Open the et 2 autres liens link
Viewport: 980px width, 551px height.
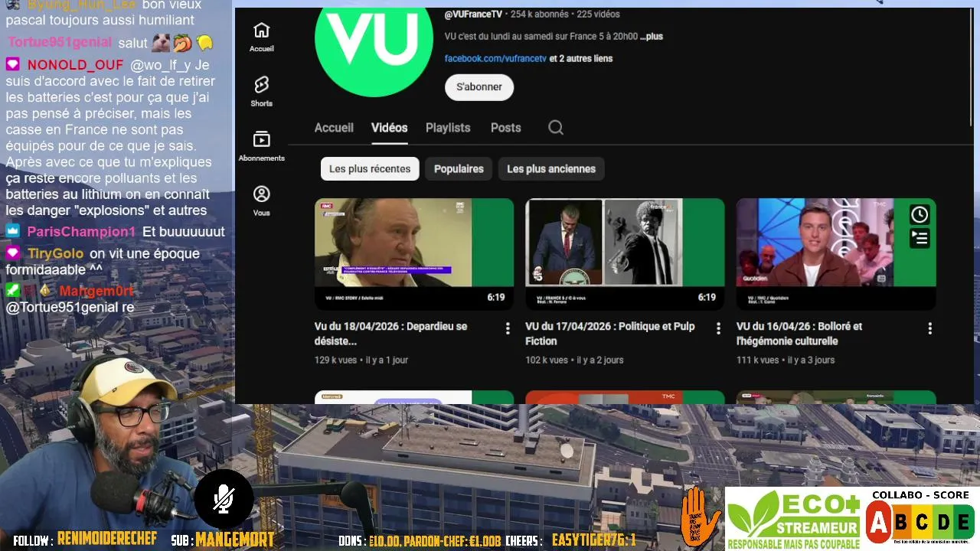(x=581, y=58)
